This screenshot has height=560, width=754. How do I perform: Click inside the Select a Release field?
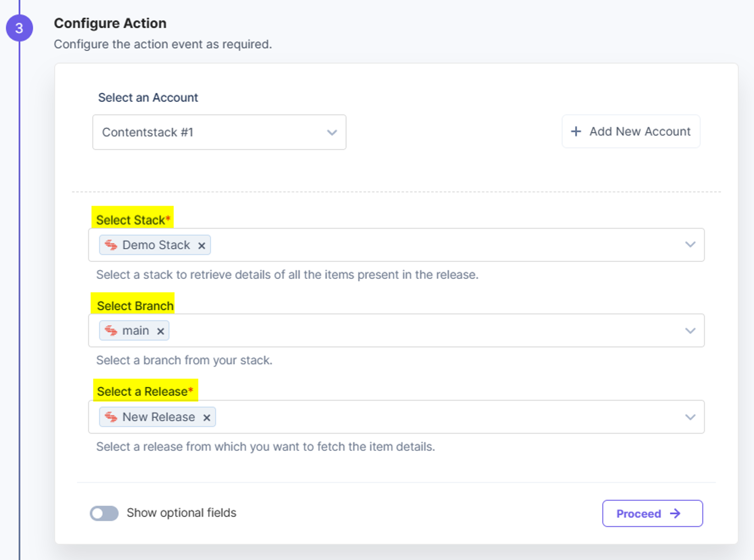click(396, 417)
